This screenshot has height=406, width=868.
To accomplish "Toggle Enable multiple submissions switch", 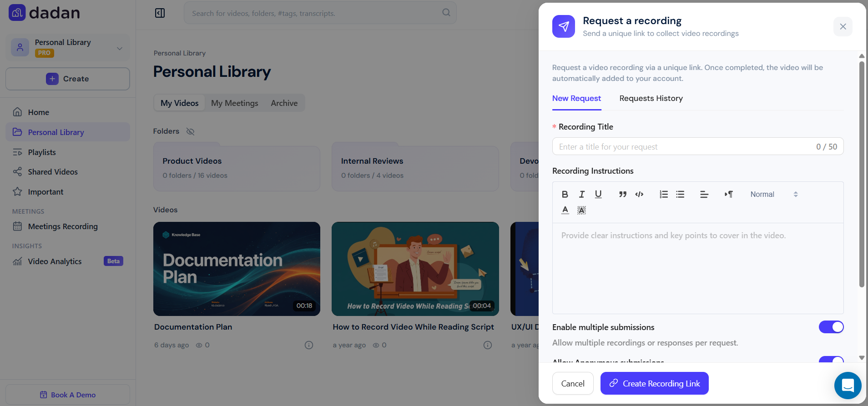I will click(831, 327).
